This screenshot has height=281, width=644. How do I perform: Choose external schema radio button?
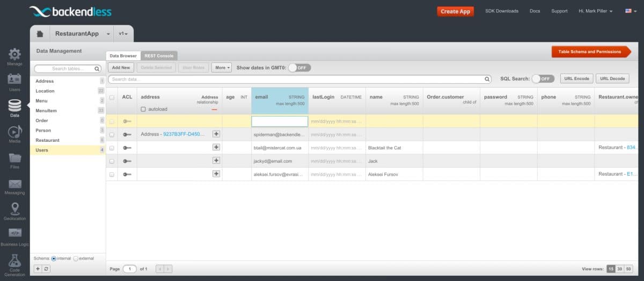coord(76,258)
